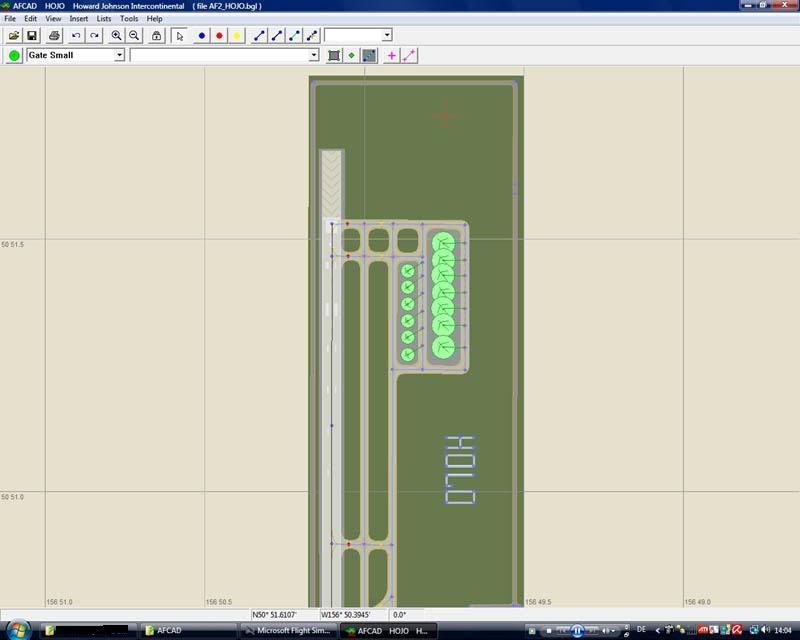
Task: Select the yellow-dashed link tool
Action: pos(312,36)
